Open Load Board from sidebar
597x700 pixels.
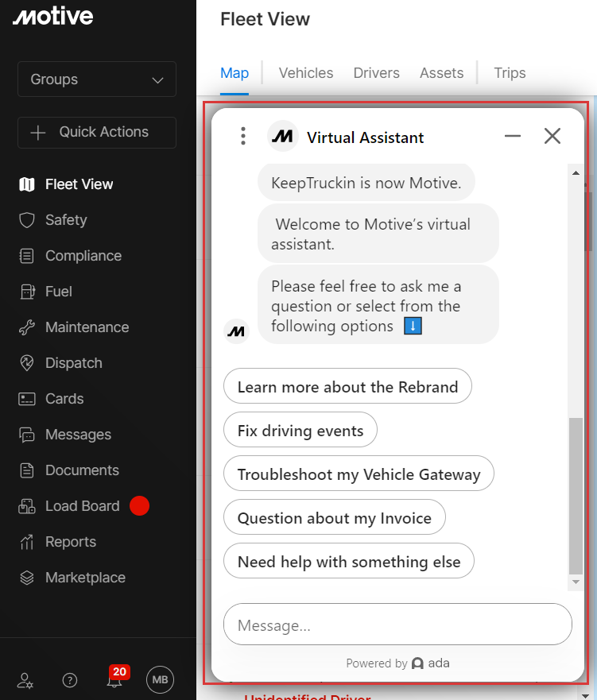coord(82,506)
